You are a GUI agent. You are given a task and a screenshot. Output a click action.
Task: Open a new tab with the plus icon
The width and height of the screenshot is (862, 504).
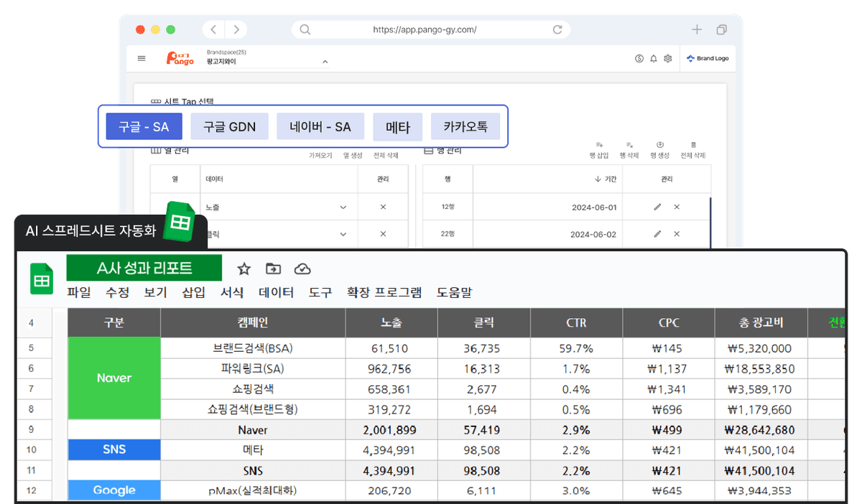click(x=696, y=29)
